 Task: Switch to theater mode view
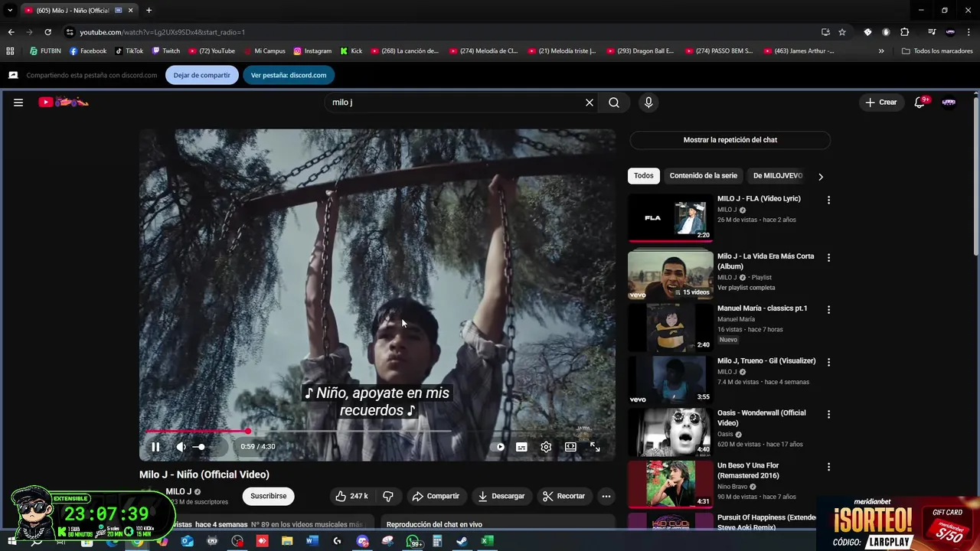click(x=570, y=447)
